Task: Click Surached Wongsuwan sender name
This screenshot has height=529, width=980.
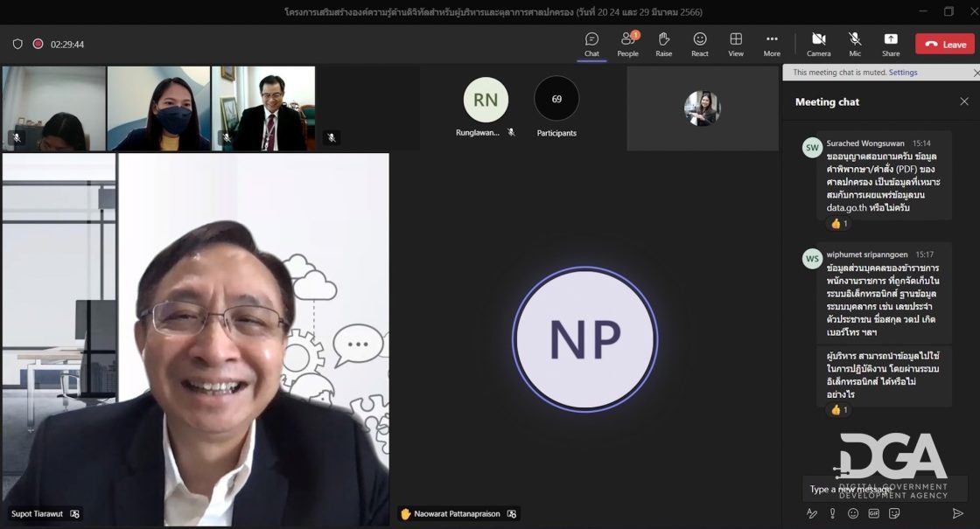Action: (865, 143)
